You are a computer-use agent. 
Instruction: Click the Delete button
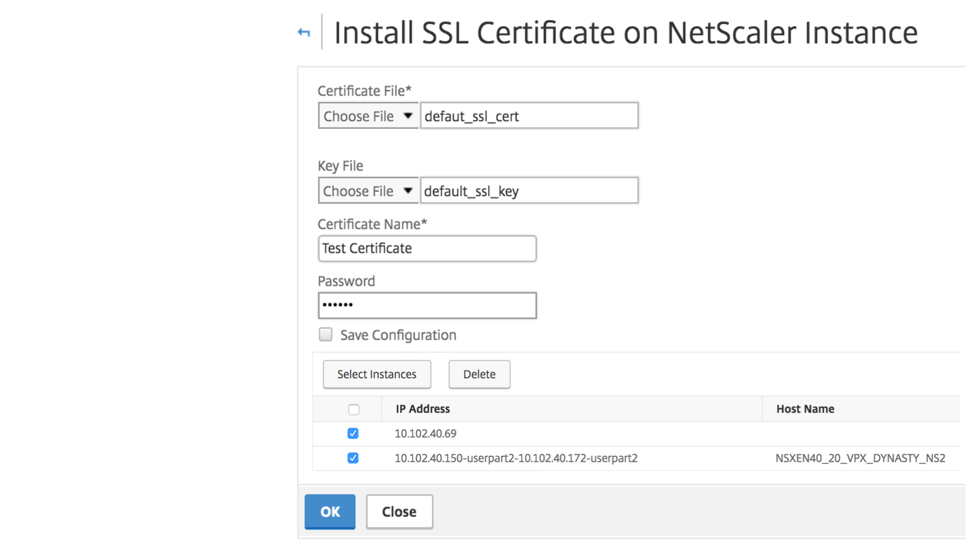pos(480,374)
